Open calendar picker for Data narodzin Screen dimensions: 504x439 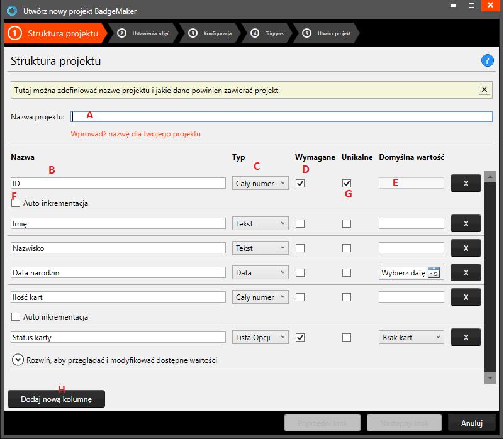click(x=434, y=272)
